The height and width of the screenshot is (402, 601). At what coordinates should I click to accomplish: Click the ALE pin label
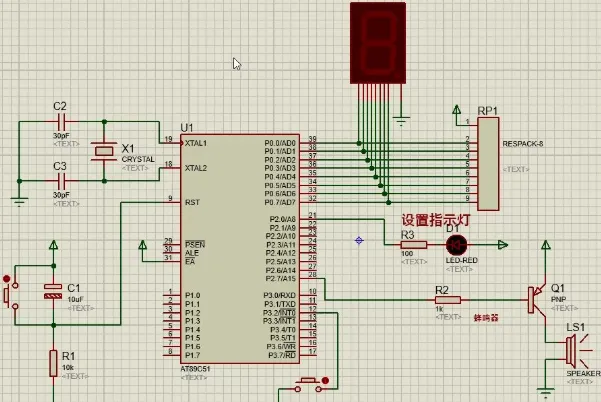click(192, 253)
